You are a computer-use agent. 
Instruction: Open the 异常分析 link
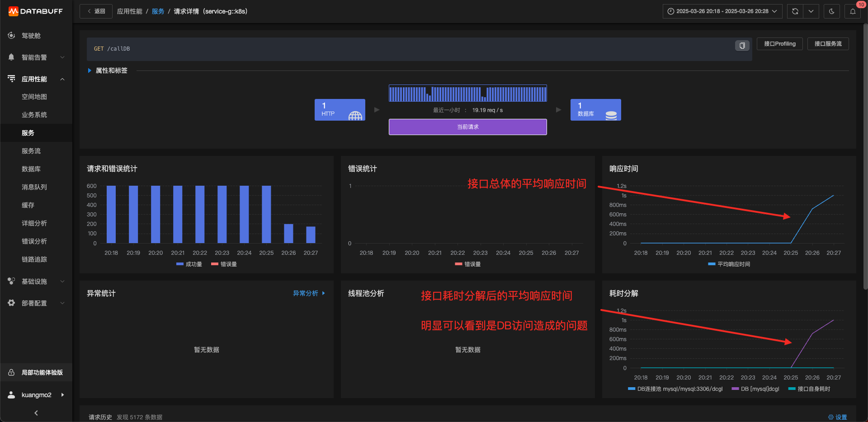tap(309, 293)
